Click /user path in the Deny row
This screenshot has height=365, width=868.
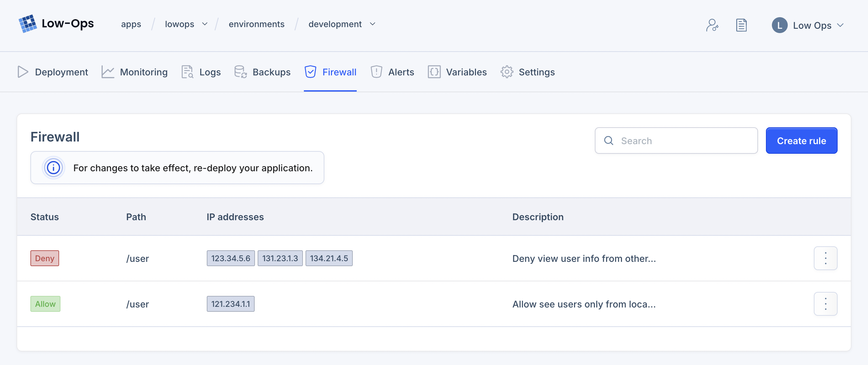137,259
